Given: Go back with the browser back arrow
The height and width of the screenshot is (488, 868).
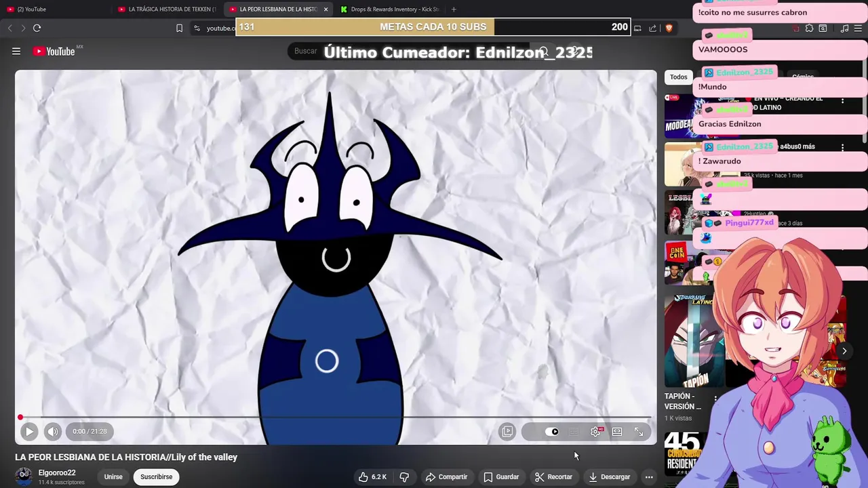Looking at the screenshot, I should click(x=9, y=28).
